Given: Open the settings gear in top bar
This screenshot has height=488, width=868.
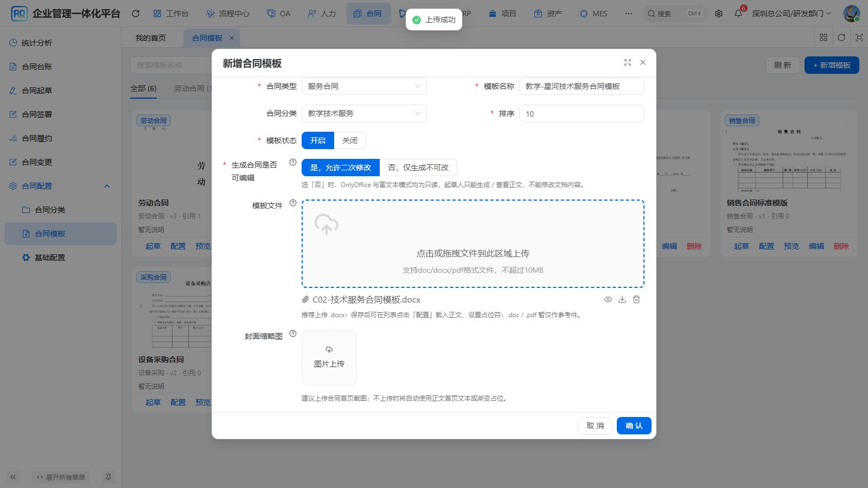Looking at the screenshot, I should [x=719, y=14].
